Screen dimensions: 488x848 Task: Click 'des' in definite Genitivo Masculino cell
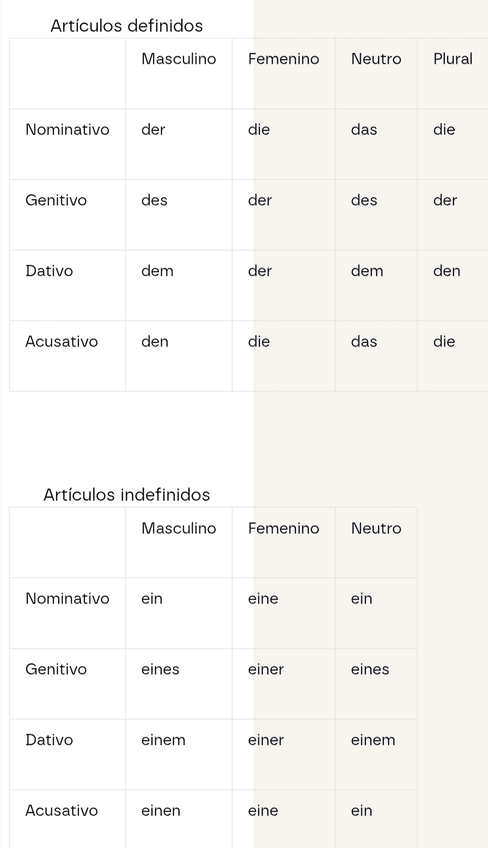click(x=154, y=200)
